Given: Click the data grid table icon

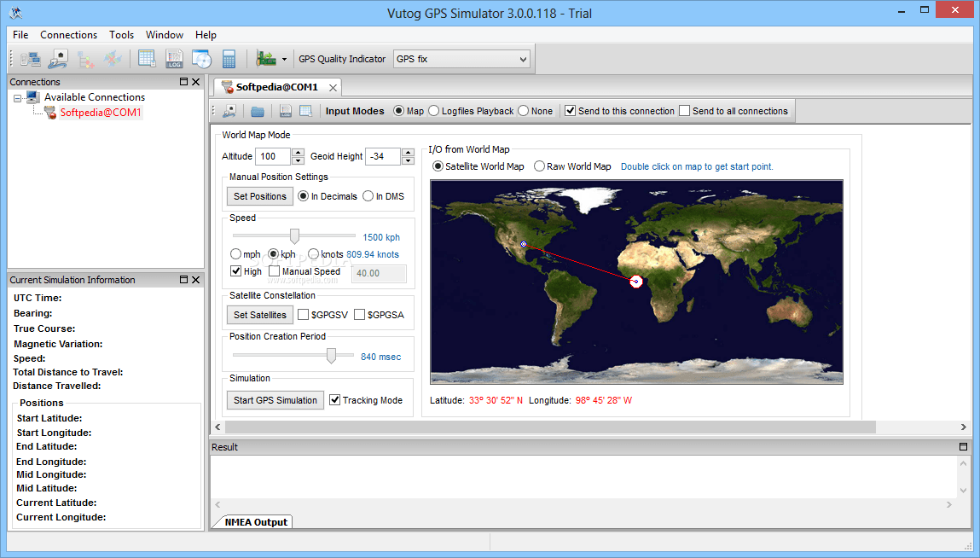Looking at the screenshot, I should 147,59.
